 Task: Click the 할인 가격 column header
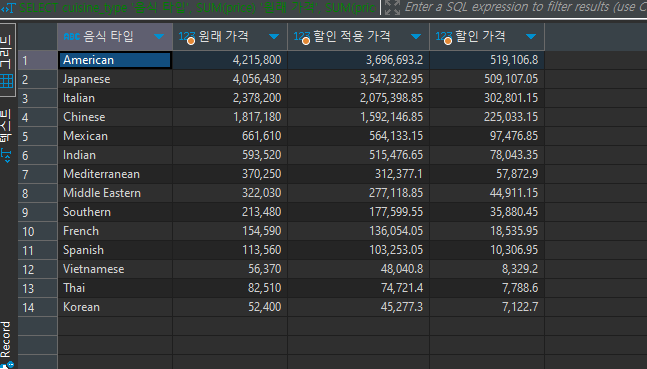pos(487,37)
